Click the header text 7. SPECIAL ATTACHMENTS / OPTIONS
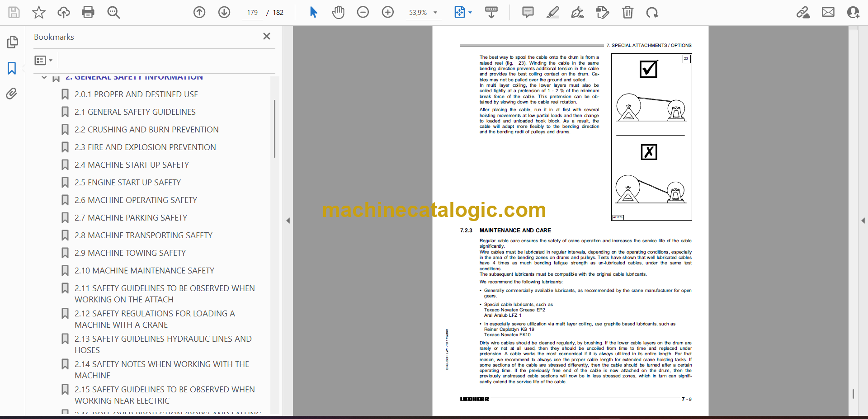 point(649,46)
